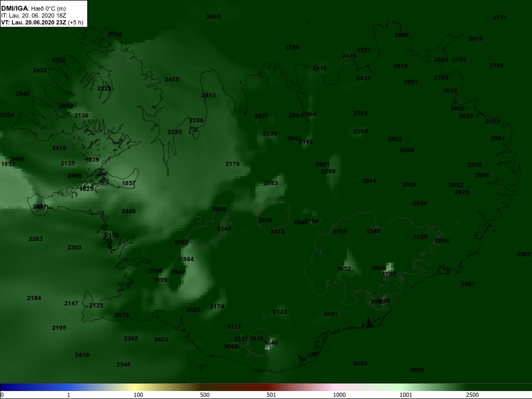Click the map value 2184
The height and width of the screenshot is (399, 532).
(x=34, y=298)
